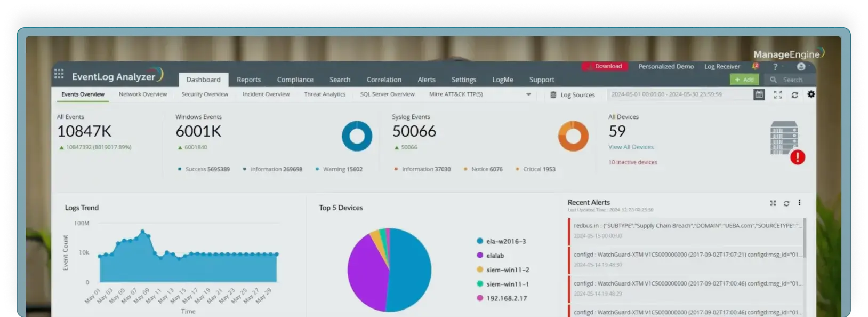Click the Windows Events blue donut chart
Viewport: 868px width, 317px height.
click(x=357, y=136)
